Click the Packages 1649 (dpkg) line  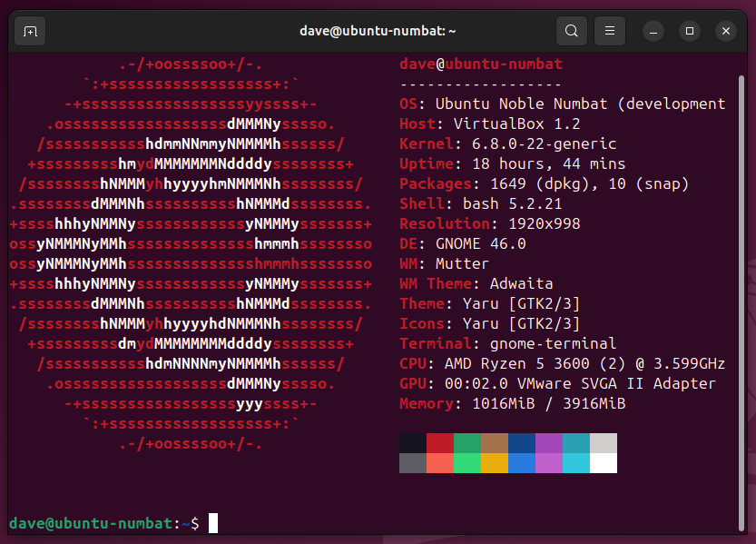point(544,183)
